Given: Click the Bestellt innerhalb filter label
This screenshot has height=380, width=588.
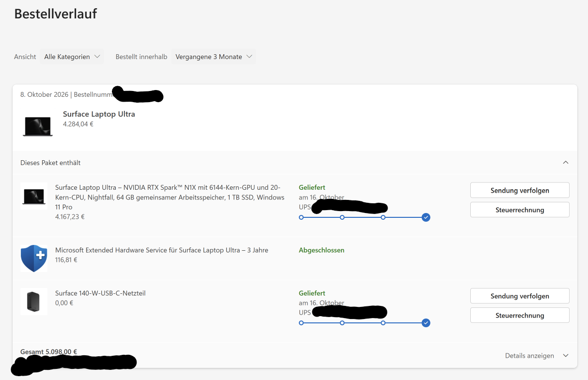Looking at the screenshot, I should pyautogui.click(x=141, y=57).
